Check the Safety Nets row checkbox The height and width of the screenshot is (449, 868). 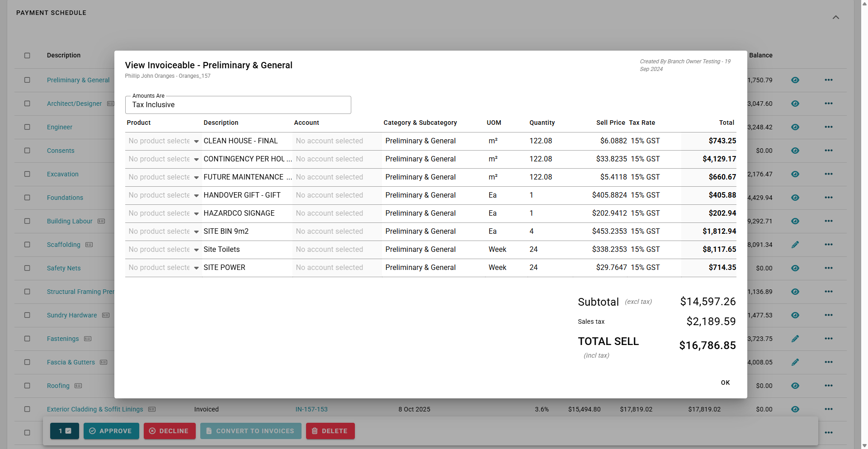tap(27, 268)
